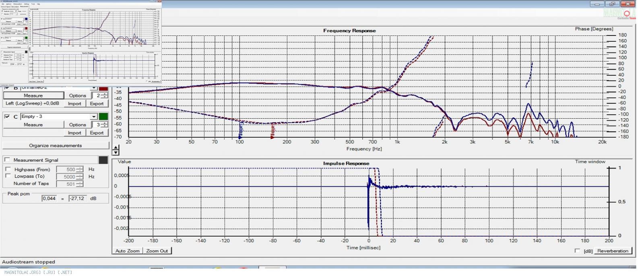Export measurement B data
Screen dimensions: 644x276
(97, 103)
